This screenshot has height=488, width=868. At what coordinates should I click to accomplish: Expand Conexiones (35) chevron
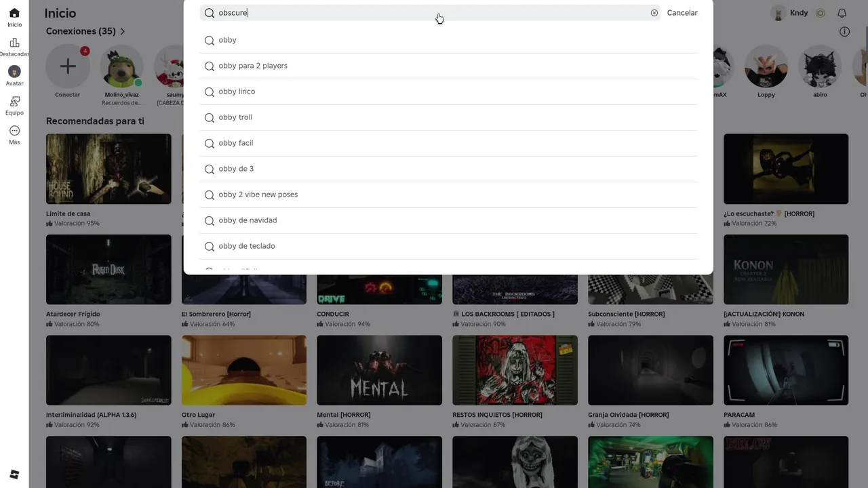click(123, 31)
